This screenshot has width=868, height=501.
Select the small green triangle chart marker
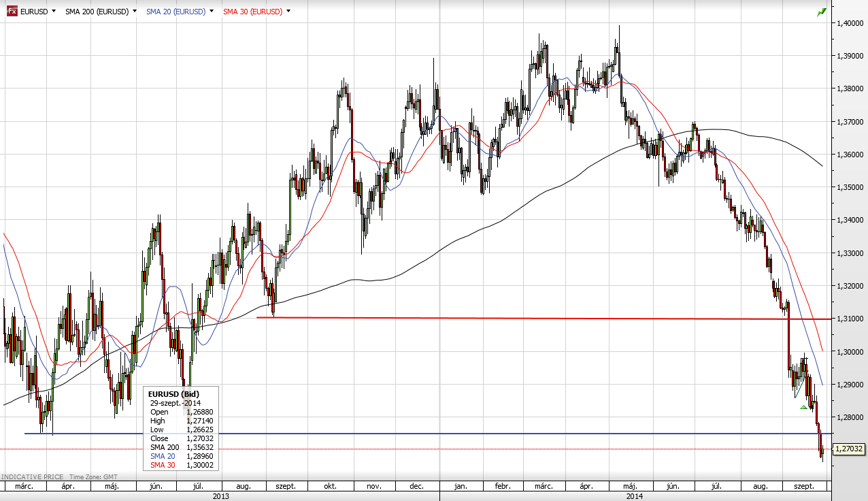803,407
